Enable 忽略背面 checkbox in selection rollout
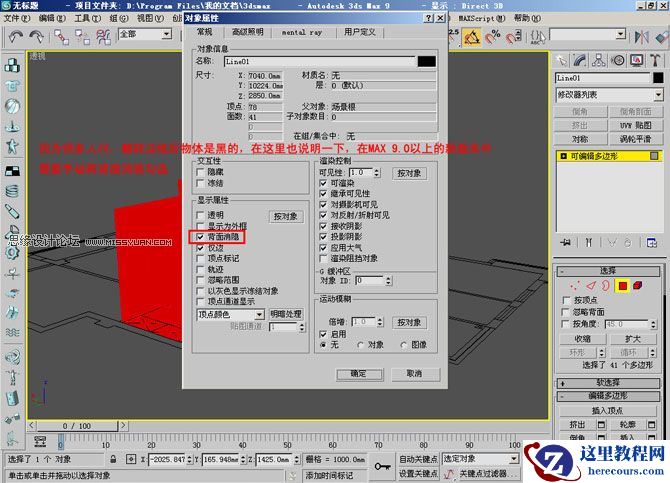Screen dimensions: 670x483 point(566,312)
